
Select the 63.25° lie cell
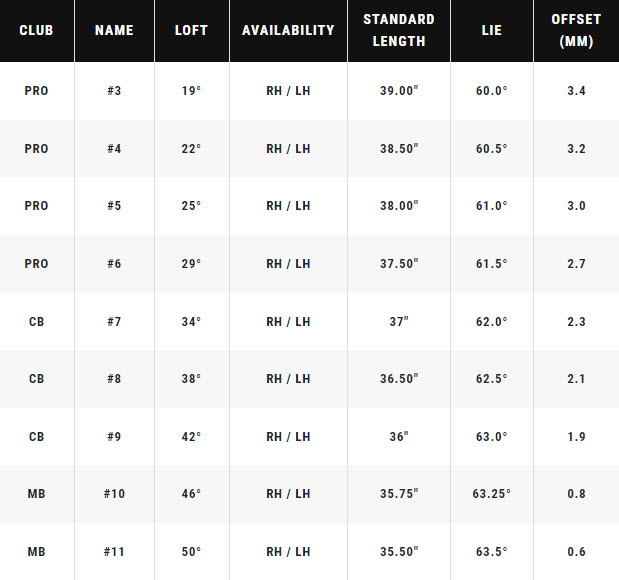492,494
